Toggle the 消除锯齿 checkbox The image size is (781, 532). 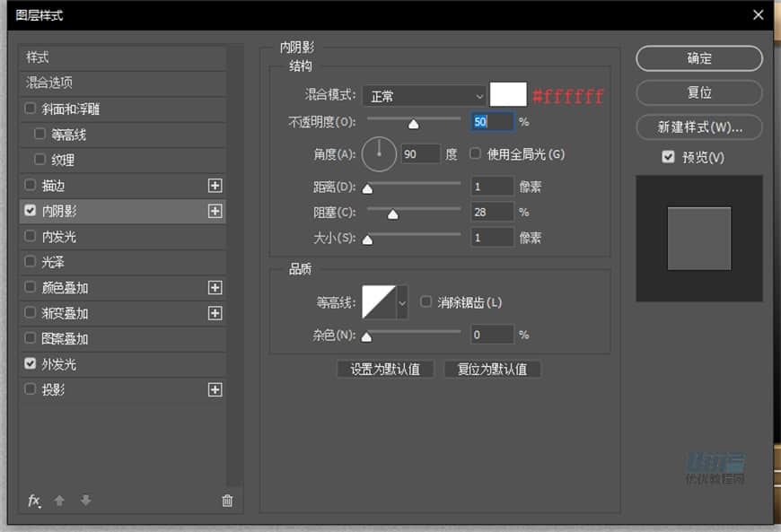(426, 302)
